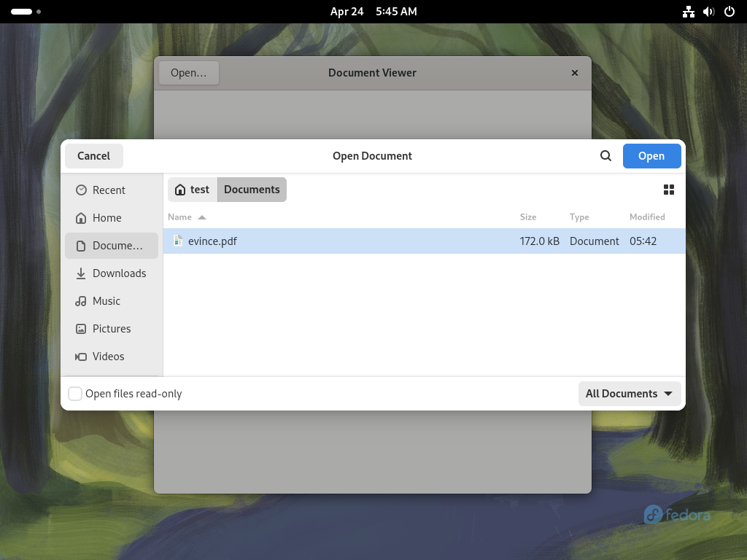Switch to grid view with the icon
This screenshot has height=560, width=747.
(669, 190)
